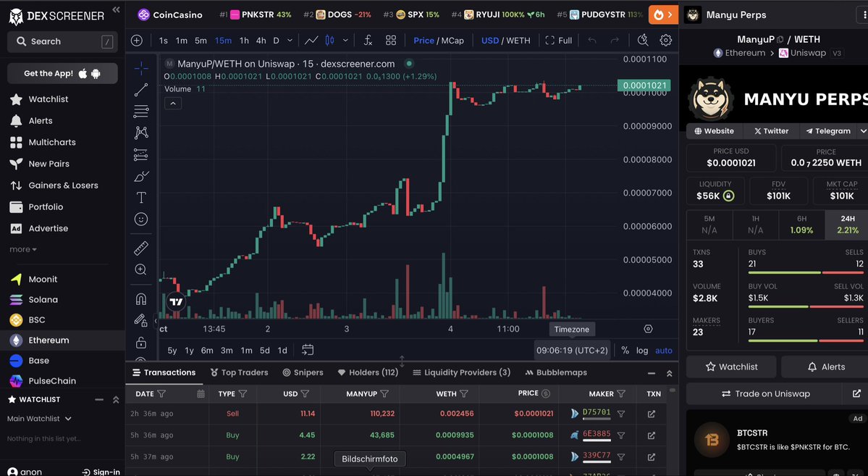The width and height of the screenshot is (868, 476).
Task: Collapse the left sidebar
Action: [116, 9]
